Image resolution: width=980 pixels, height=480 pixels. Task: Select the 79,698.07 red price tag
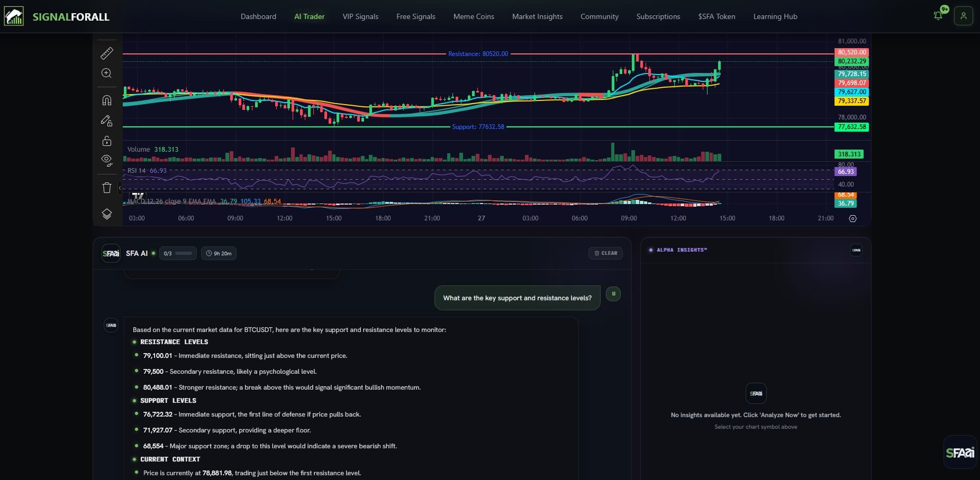tap(852, 83)
